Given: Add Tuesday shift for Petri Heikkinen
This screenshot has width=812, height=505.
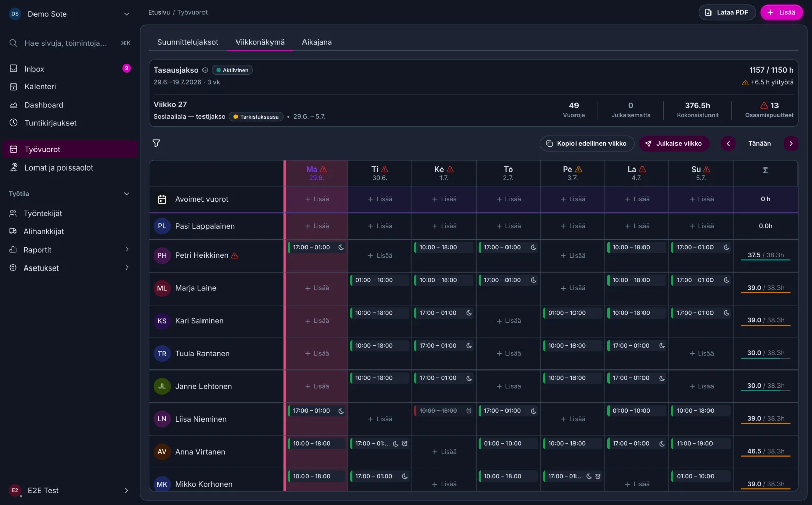Looking at the screenshot, I should [380, 256].
